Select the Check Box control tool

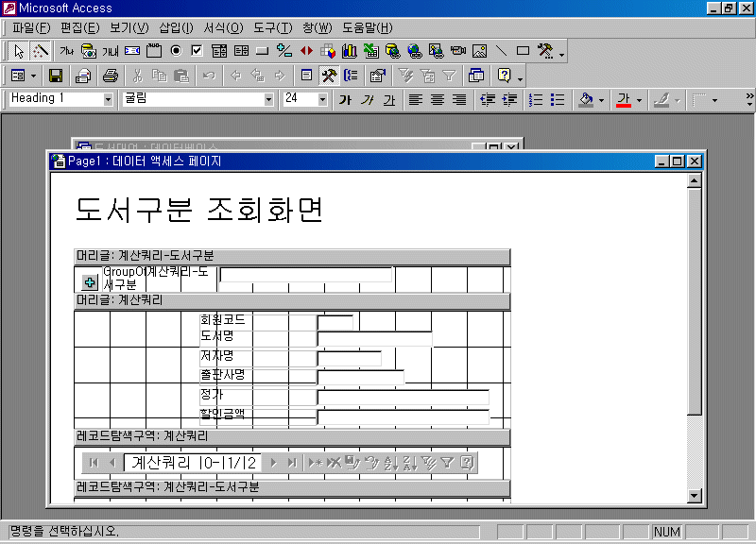click(x=197, y=51)
